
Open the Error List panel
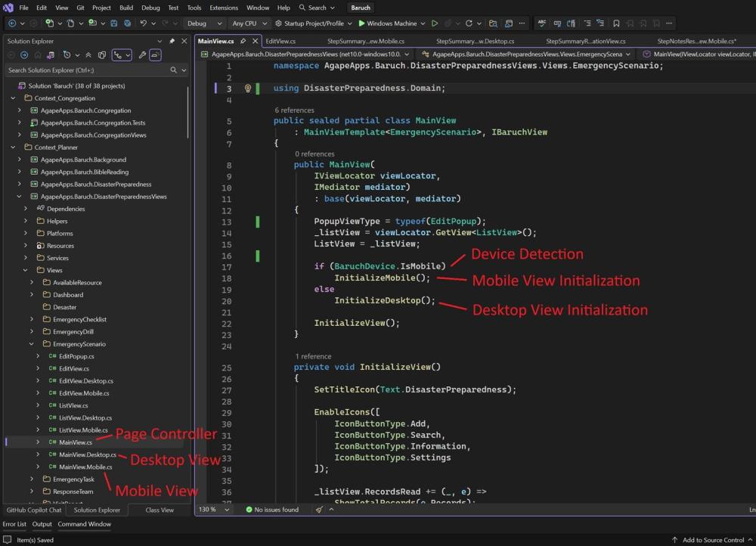coord(14,524)
